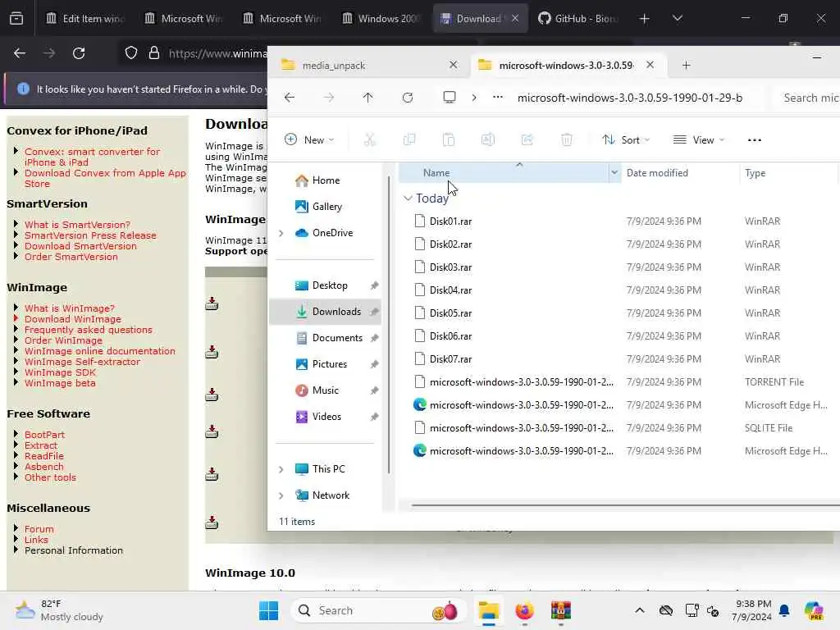The height and width of the screenshot is (630, 840).
Task: Switch to the media_unpack Explorer tab
Action: (x=365, y=66)
